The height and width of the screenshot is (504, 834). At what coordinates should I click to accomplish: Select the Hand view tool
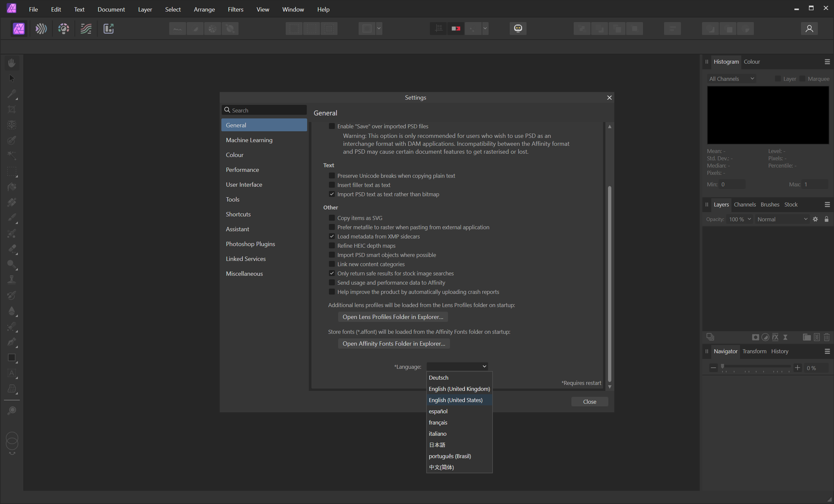[12, 63]
